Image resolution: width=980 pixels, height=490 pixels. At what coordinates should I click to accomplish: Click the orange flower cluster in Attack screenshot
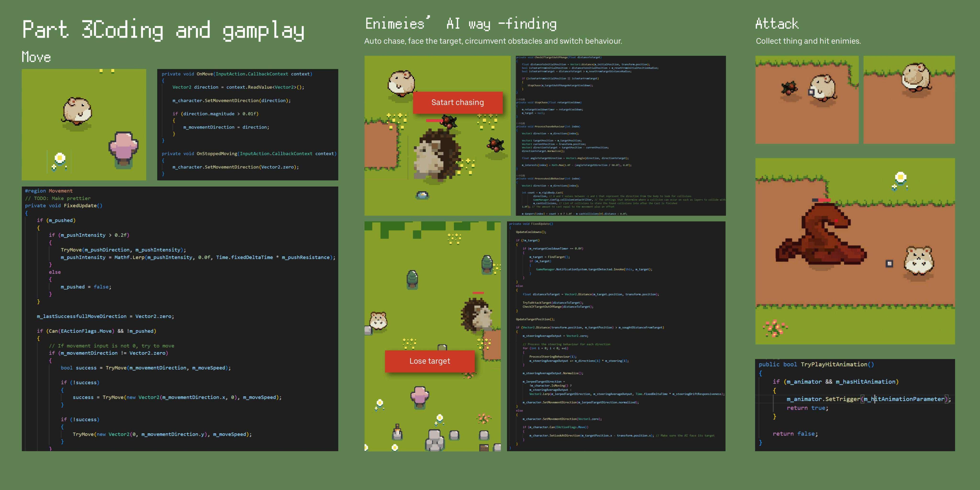pyautogui.click(x=775, y=328)
